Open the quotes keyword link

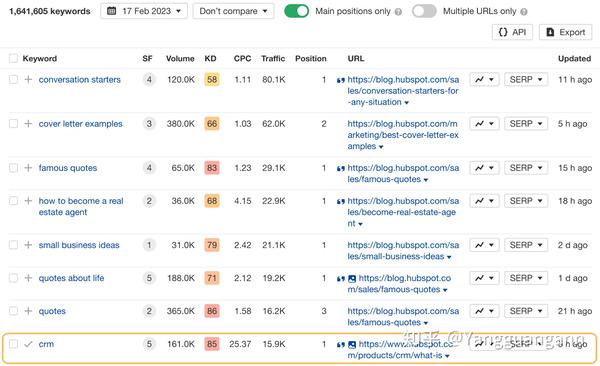pyautogui.click(x=52, y=311)
